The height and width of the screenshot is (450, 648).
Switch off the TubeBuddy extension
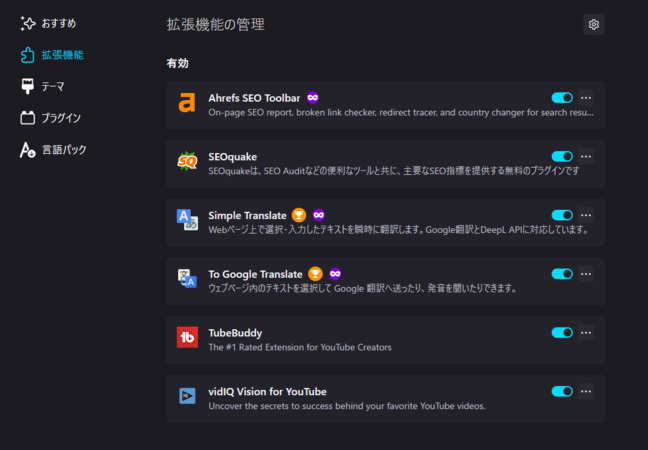click(562, 332)
